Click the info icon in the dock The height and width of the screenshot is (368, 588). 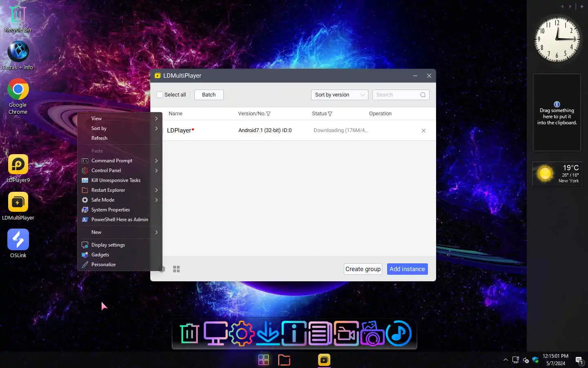(294, 334)
